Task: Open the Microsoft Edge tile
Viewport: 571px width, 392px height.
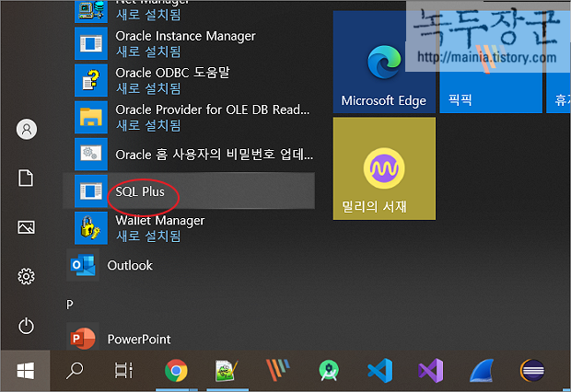Action: pos(384,62)
